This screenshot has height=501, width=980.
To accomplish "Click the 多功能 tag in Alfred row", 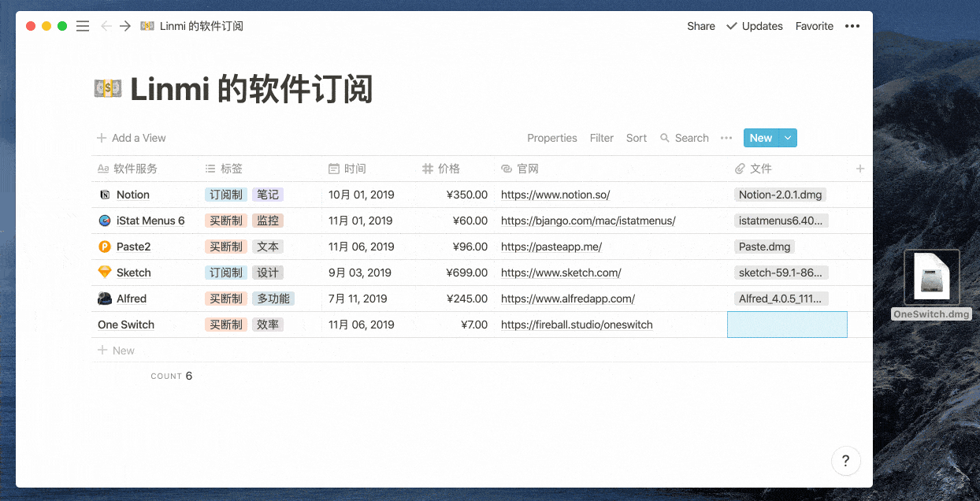I will 273,299.
